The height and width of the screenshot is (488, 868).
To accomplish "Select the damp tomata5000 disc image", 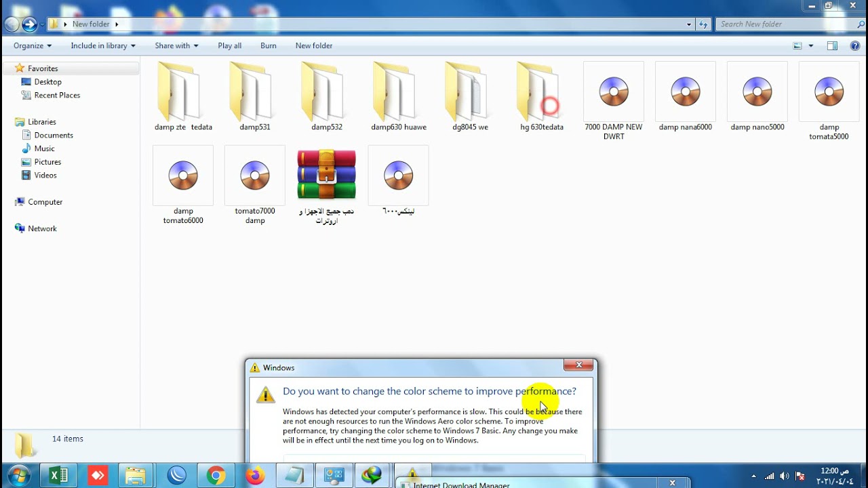I will 829,100.
